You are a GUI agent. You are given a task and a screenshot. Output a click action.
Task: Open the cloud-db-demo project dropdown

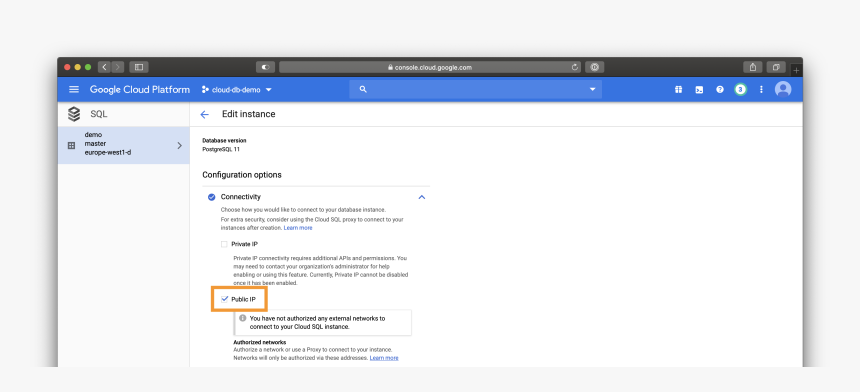pyautogui.click(x=237, y=89)
